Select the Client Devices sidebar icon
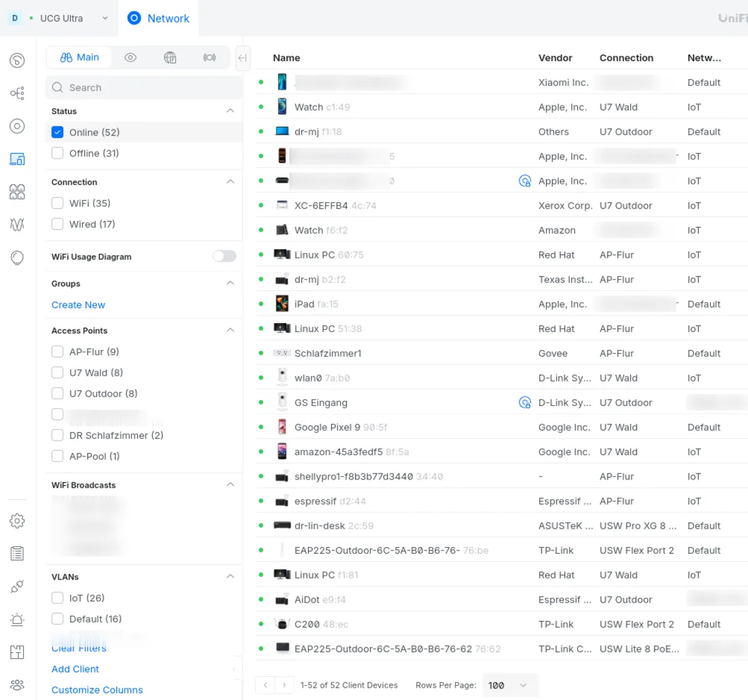Screen dimensions: 748x700 point(17,159)
